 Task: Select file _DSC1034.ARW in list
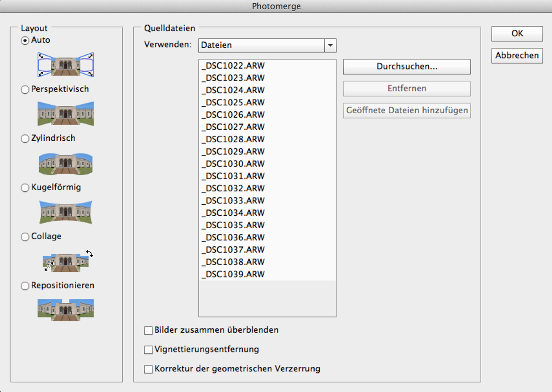tap(267, 213)
